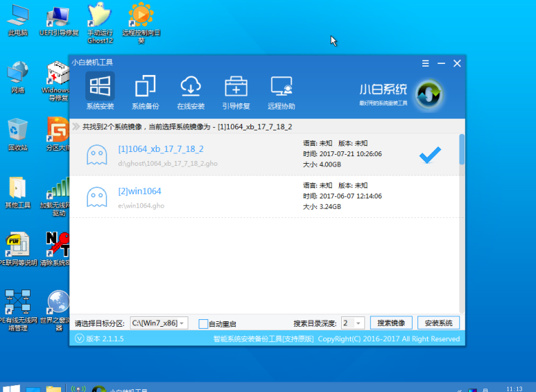Viewport: 536px width, 392px height.
Task: Click the time 2017-07-21 10:26:06
Action: [350, 154]
